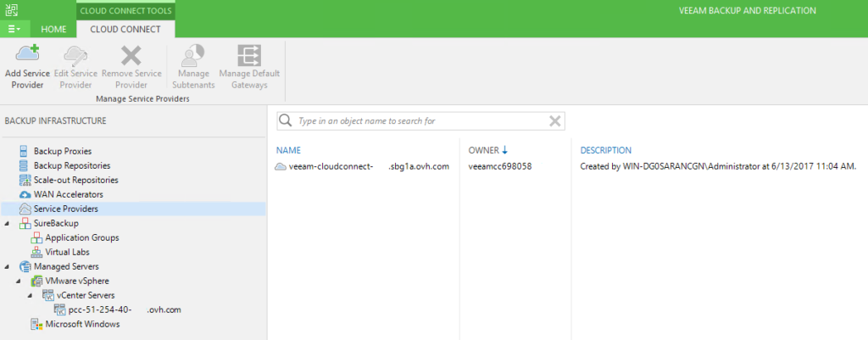Open the Scale-out Repositories node
868x340 pixels.
click(75, 180)
